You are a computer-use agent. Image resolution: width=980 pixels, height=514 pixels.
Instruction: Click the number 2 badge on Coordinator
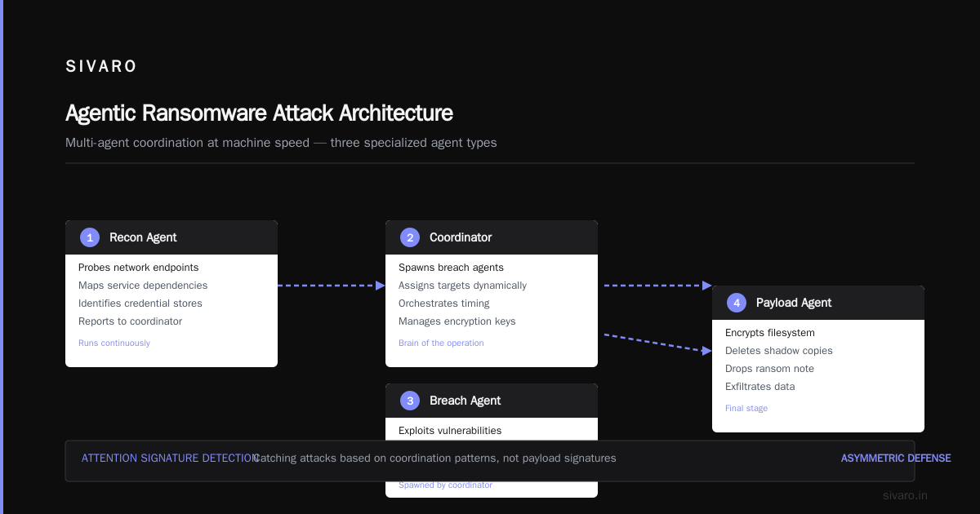410,237
